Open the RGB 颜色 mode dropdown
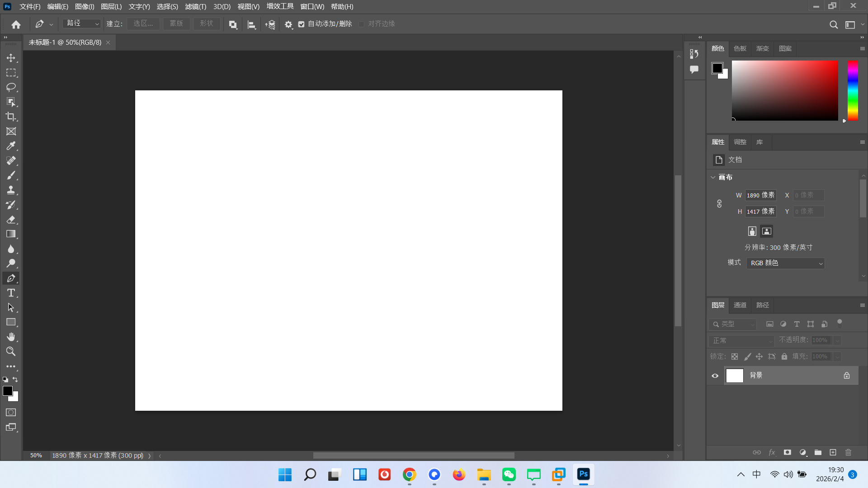The width and height of the screenshot is (868, 488). point(785,263)
